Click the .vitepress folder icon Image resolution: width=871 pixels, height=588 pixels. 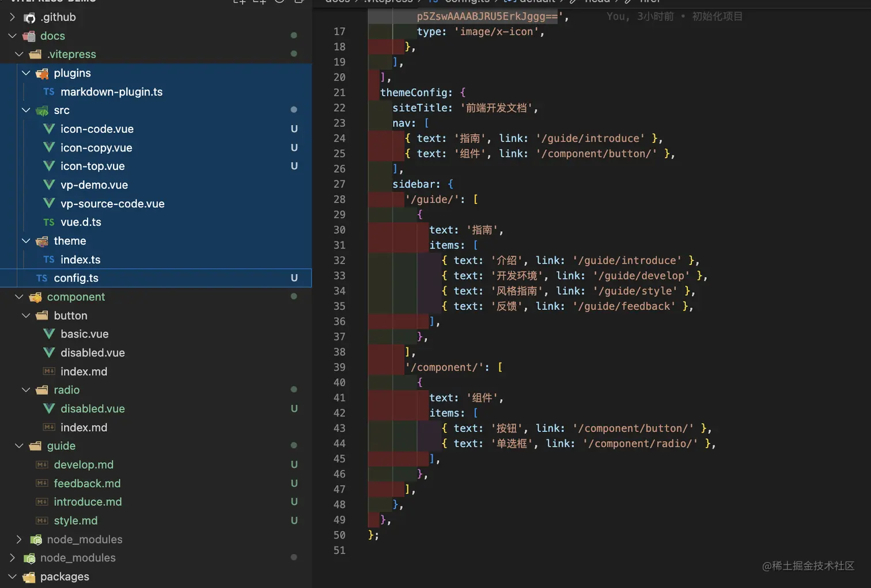36,55
